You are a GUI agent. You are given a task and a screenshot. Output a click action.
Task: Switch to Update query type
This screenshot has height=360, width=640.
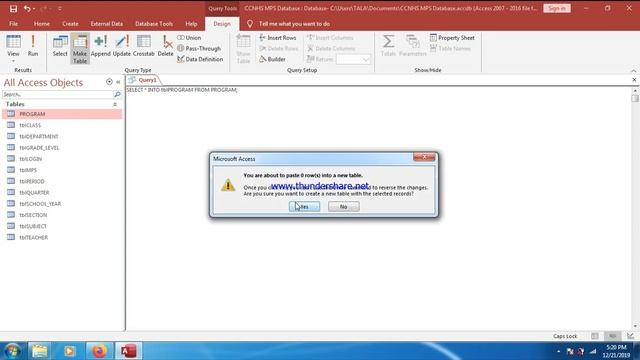(122, 46)
